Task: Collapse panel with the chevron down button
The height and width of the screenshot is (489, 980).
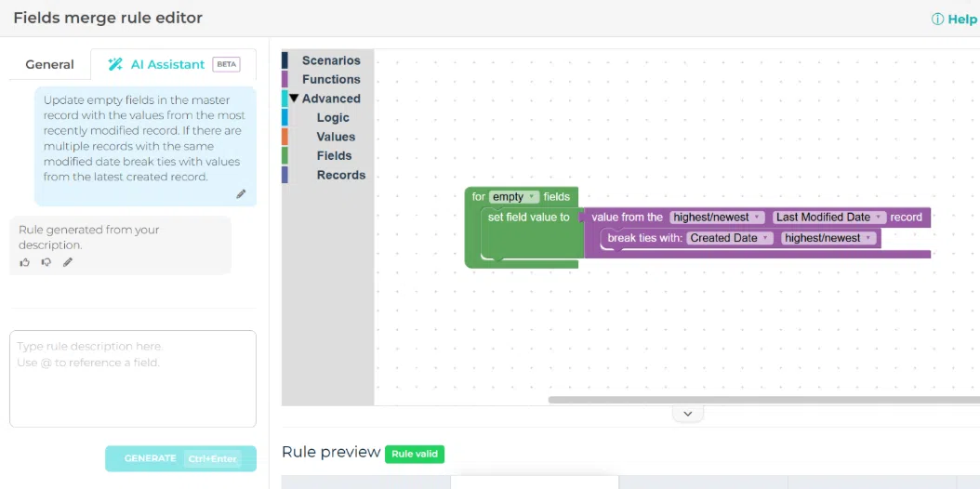Action: 687,414
